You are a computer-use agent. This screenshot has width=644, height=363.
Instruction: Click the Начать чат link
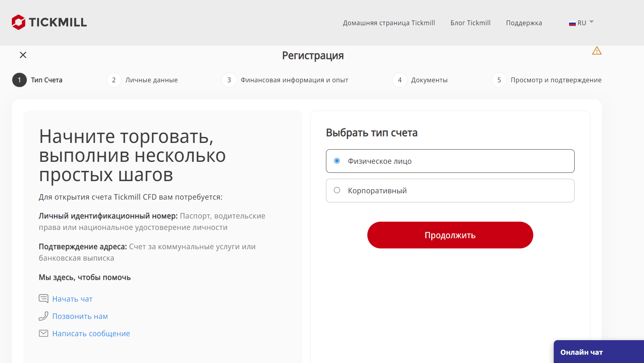coord(73,299)
